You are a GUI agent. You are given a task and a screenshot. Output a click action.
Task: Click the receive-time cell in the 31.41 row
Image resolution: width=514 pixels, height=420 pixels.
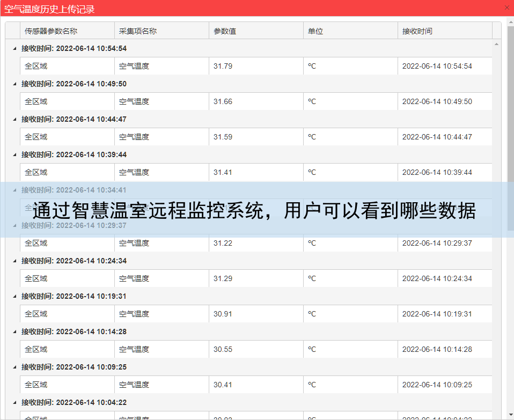tap(445, 172)
